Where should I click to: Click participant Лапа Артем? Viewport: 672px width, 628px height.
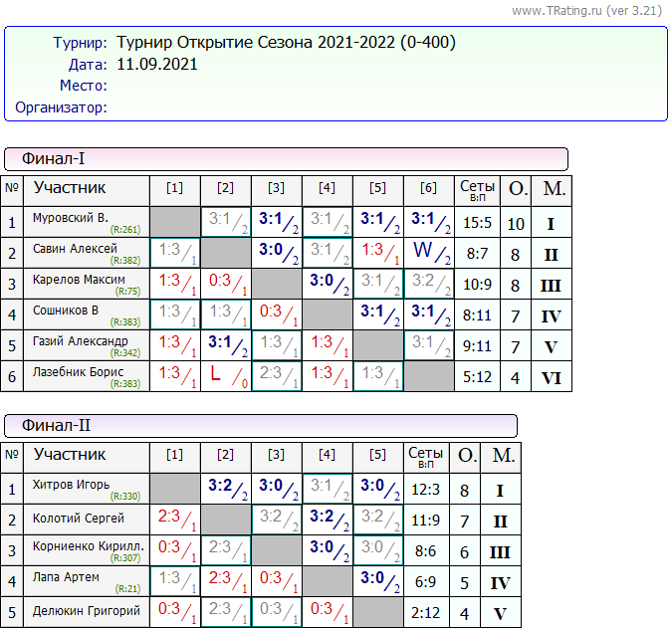67,578
